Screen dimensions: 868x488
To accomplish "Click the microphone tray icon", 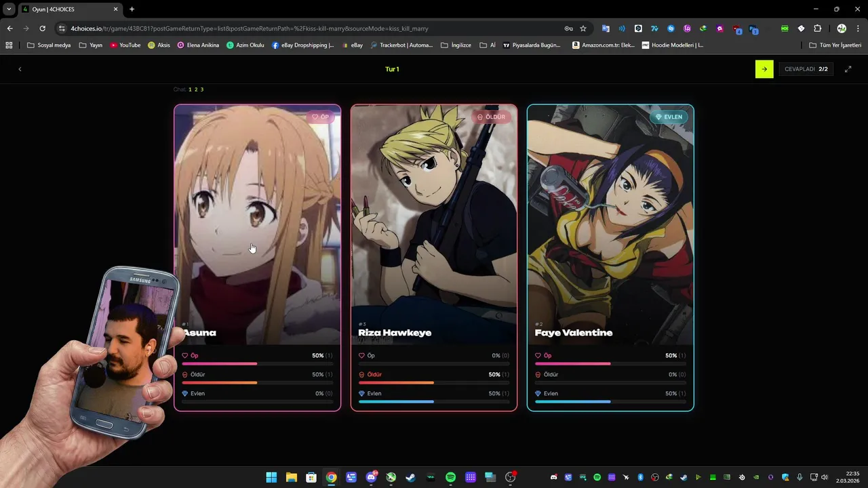I will pos(800,477).
